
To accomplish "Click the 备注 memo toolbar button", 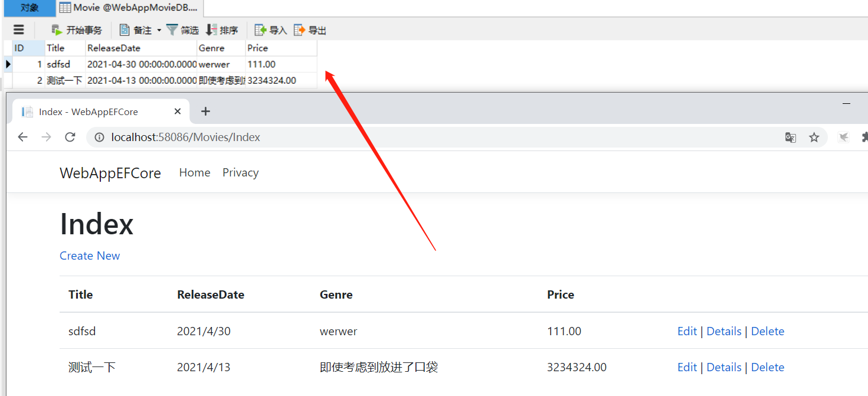I will [136, 30].
